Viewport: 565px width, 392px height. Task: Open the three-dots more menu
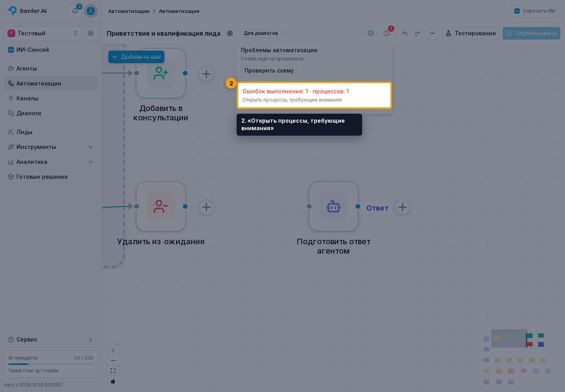(432, 33)
